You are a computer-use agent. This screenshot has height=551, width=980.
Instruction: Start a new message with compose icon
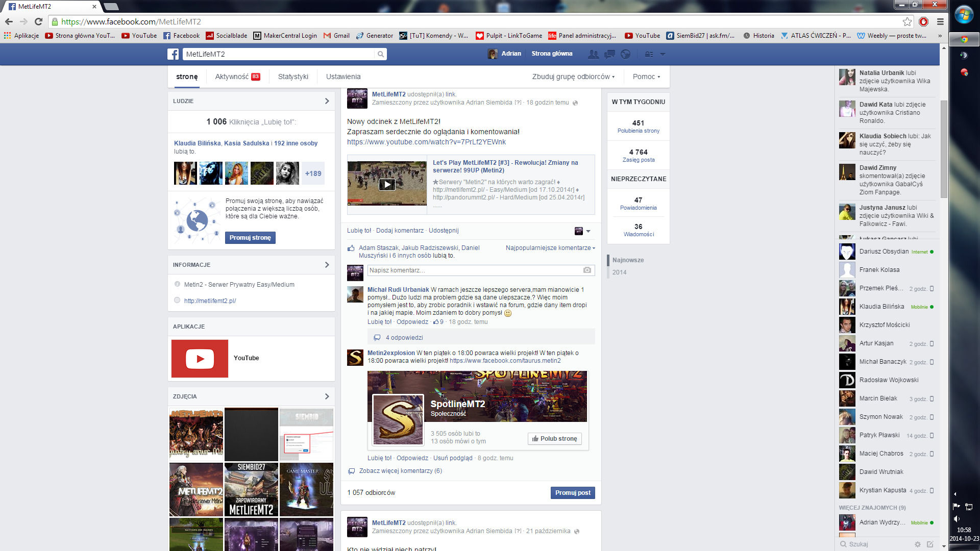[x=930, y=544]
